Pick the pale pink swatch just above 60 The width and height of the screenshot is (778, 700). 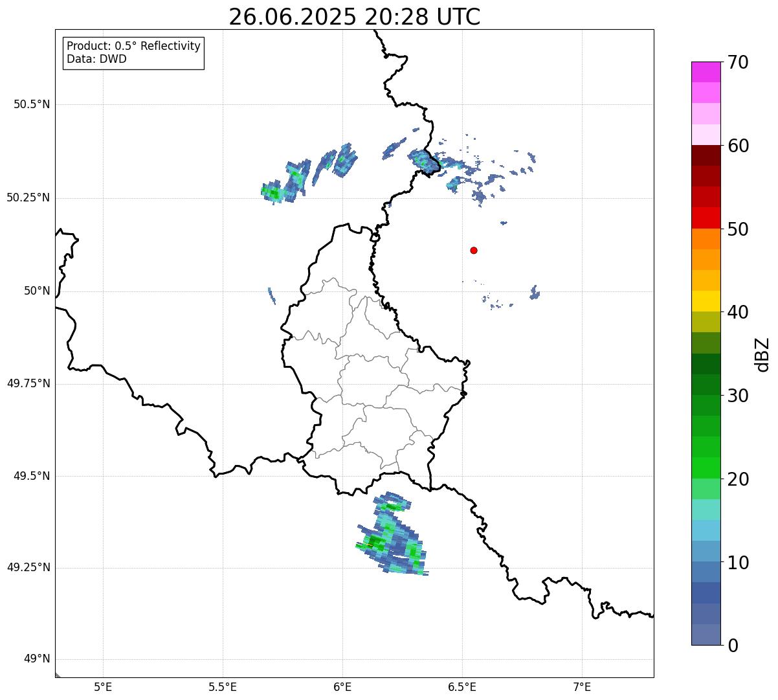tap(706, 135)
